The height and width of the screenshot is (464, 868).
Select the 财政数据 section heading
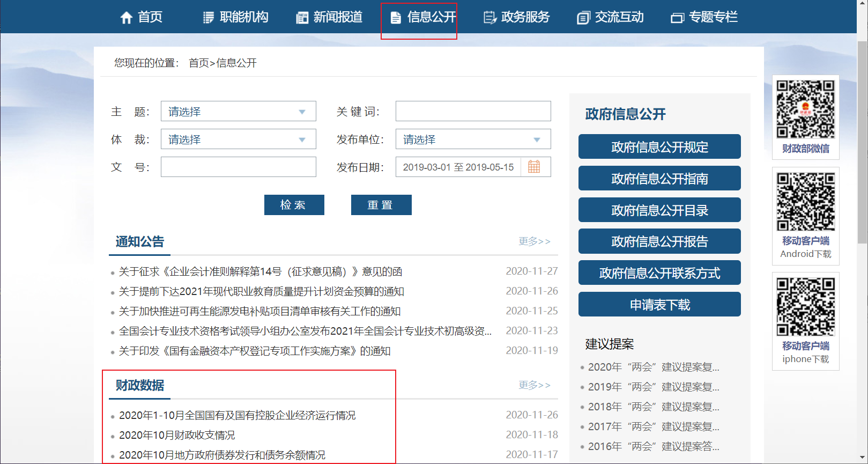140,385
